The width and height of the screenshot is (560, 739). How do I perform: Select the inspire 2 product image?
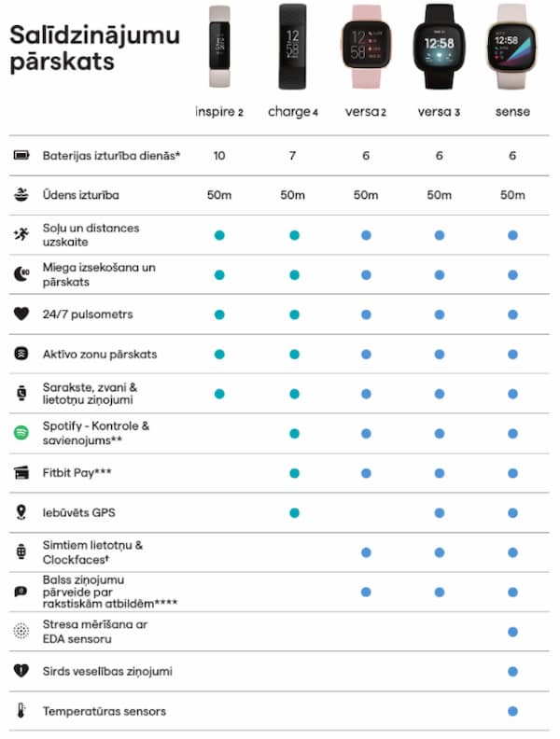point(219,47)
